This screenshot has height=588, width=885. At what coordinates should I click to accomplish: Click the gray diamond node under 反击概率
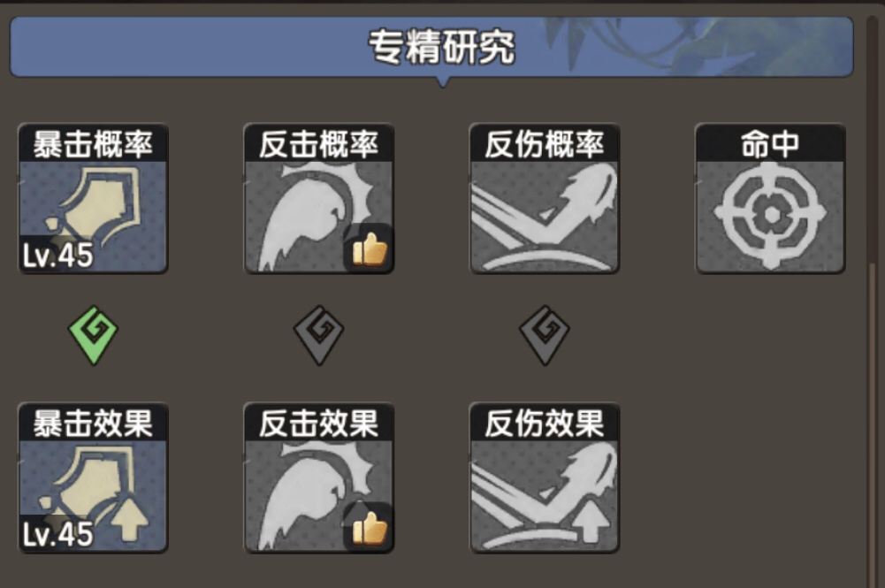[x=319, y=335]
